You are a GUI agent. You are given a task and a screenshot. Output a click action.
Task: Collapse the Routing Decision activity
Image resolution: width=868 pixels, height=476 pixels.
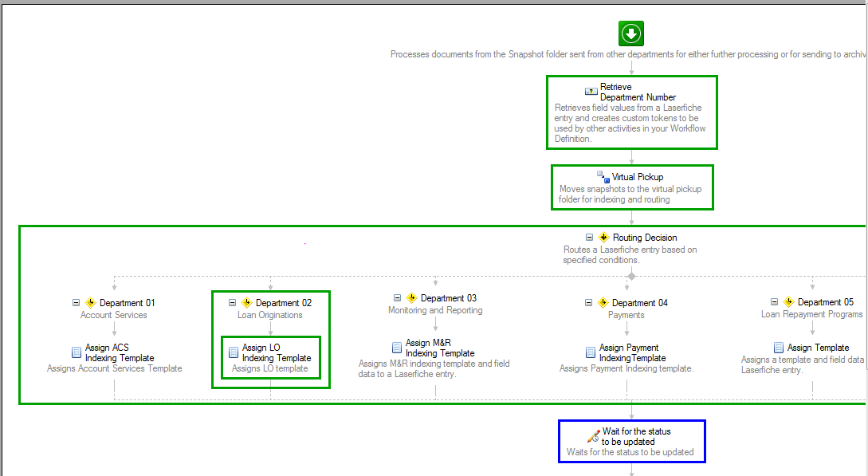pyautogui.click(x=589, y=238)
